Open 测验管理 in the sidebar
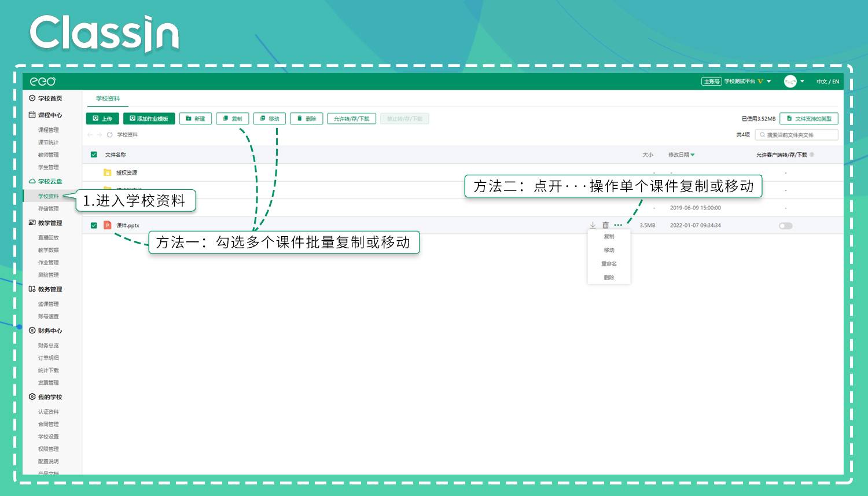The width and height of the screenshot is (868, 496). point(49,275)
